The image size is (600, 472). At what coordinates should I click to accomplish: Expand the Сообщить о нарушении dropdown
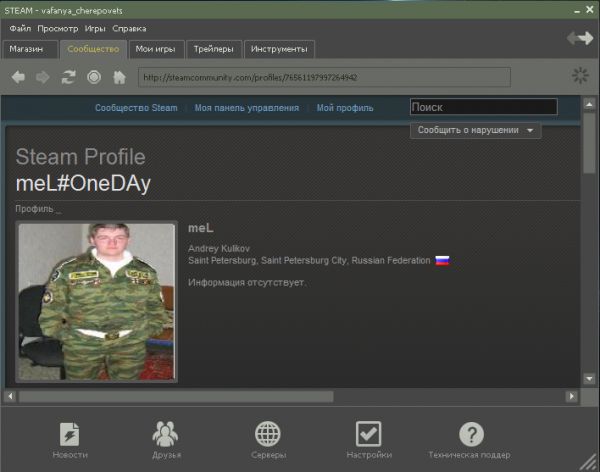click(x=475, y=130)
